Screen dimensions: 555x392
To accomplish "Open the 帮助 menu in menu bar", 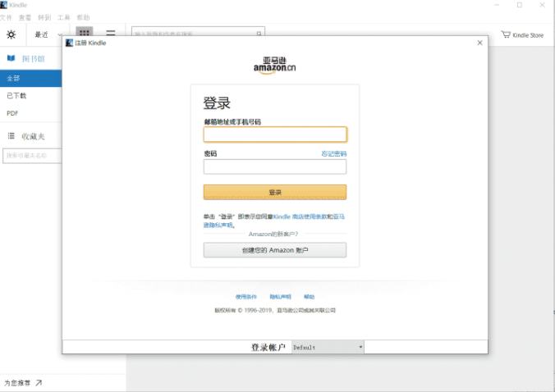I will pyautogui.click(x=83, y=17).
